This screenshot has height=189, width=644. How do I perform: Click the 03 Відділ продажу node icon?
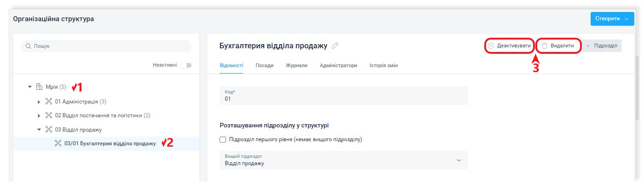(x=49, y=130)
